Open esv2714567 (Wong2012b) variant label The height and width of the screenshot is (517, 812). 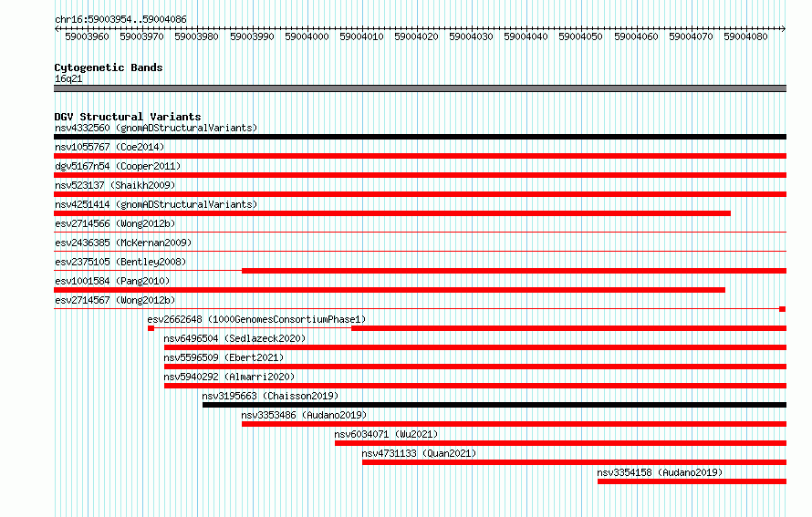coord(115,300)
